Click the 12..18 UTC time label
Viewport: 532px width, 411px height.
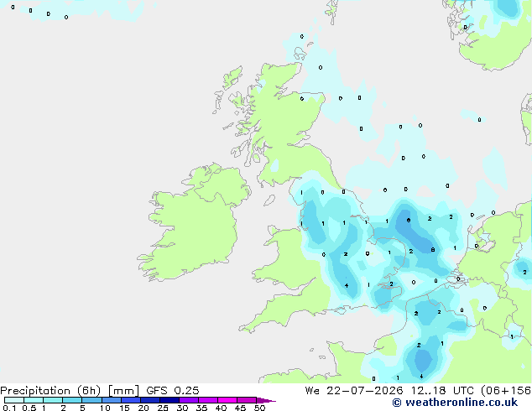[441, 391]
